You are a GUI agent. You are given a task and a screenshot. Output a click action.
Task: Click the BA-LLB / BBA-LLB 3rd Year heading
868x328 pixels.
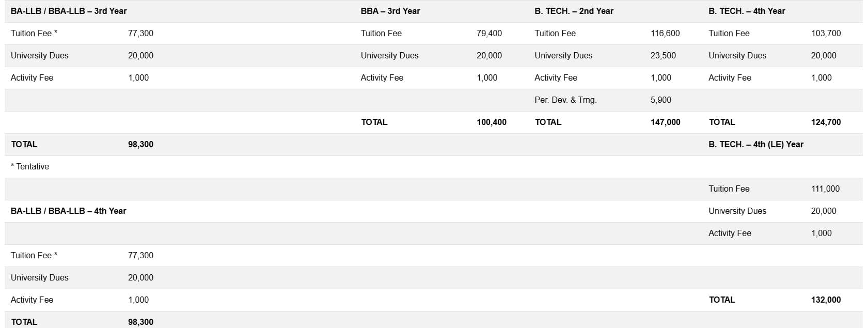point(69,11)
